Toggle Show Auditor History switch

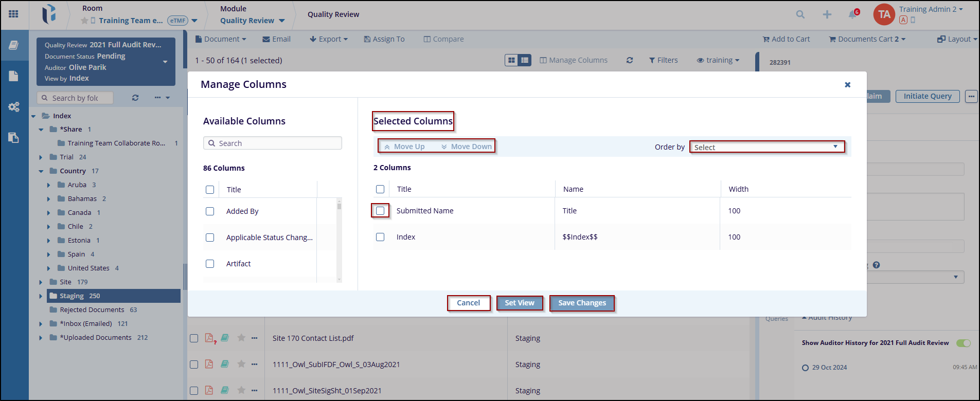click(x=963, y=343)
